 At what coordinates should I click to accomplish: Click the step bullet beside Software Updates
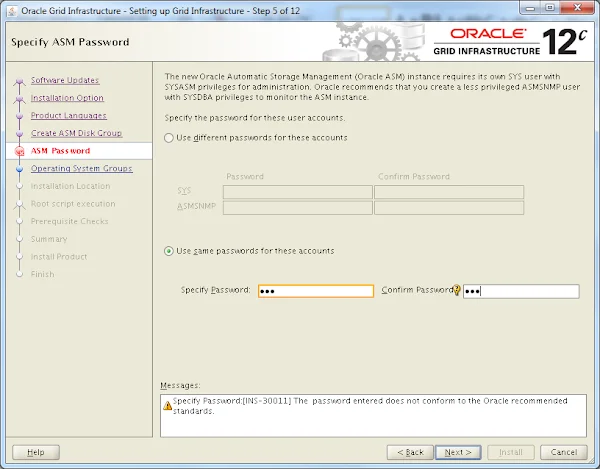pyautogui.click(x=20, y=81)
